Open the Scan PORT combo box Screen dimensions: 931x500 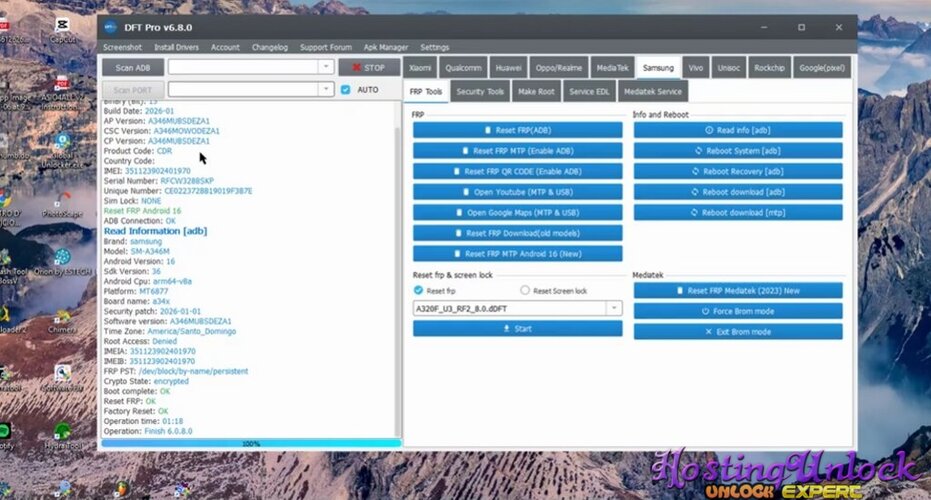(325, 90)
